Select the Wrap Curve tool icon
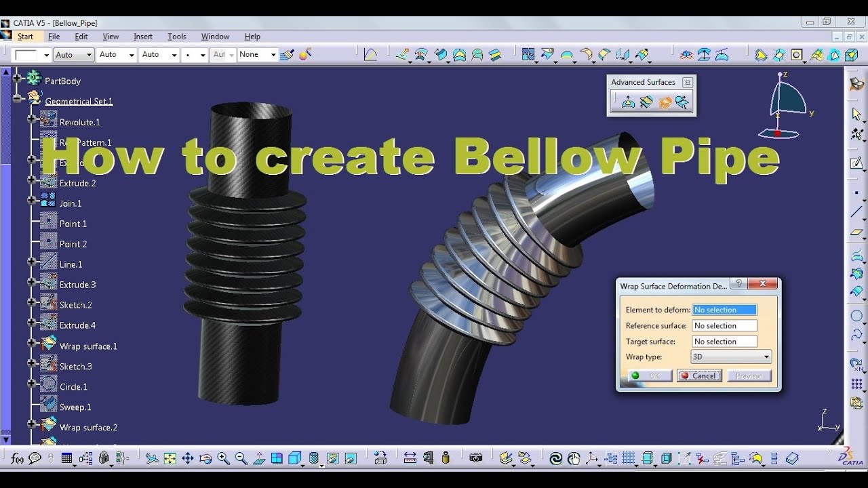This screenshot has height=488, width=868. pyautogui.click(x=646, y=102)
